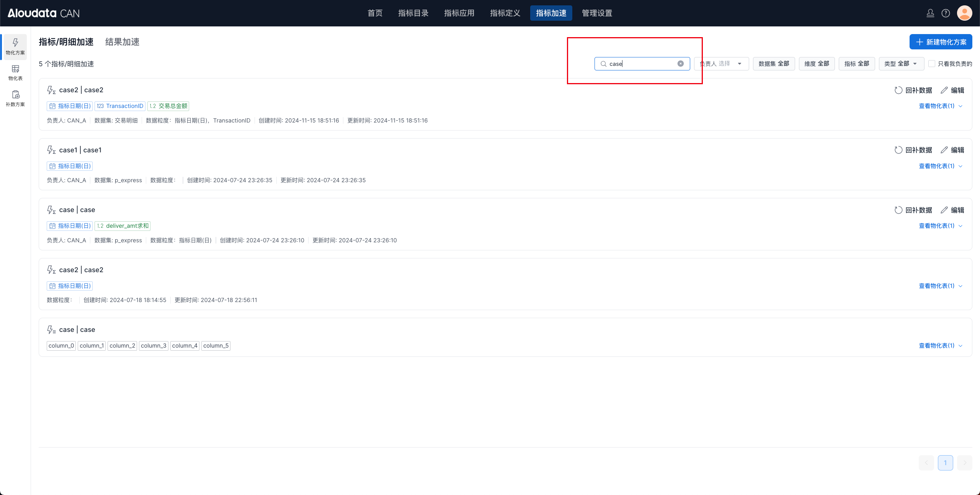Click the help question mark icon
Image resolution: width=980 pixels, height=495 pixels.
tap(946, 13)
